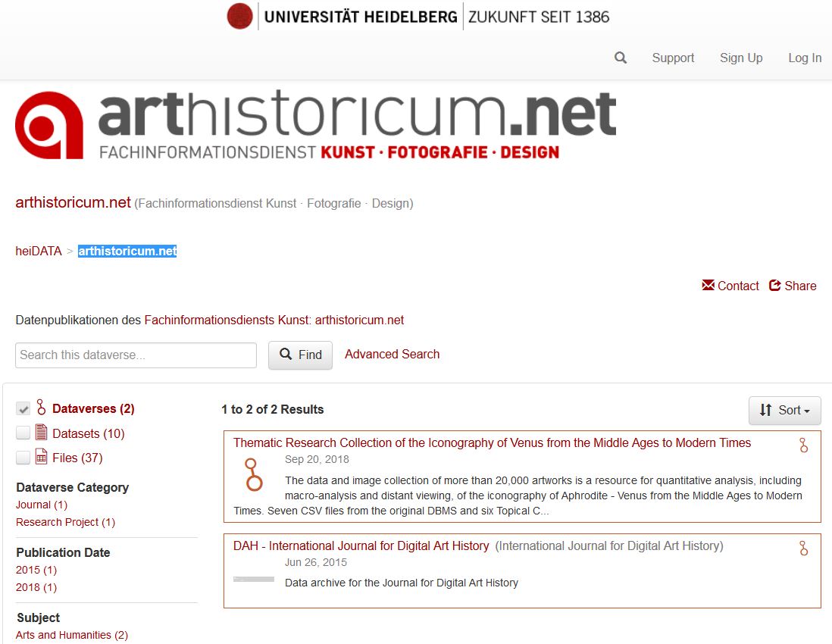Click the Files table icon in filters

(x=41, y=457)
